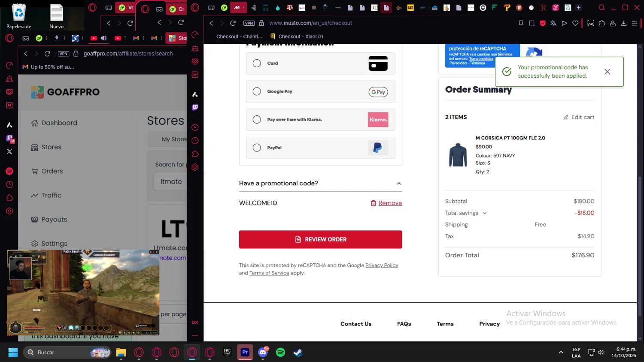Open Traffic in the GoAffPro sidebar

click(46, 195)
